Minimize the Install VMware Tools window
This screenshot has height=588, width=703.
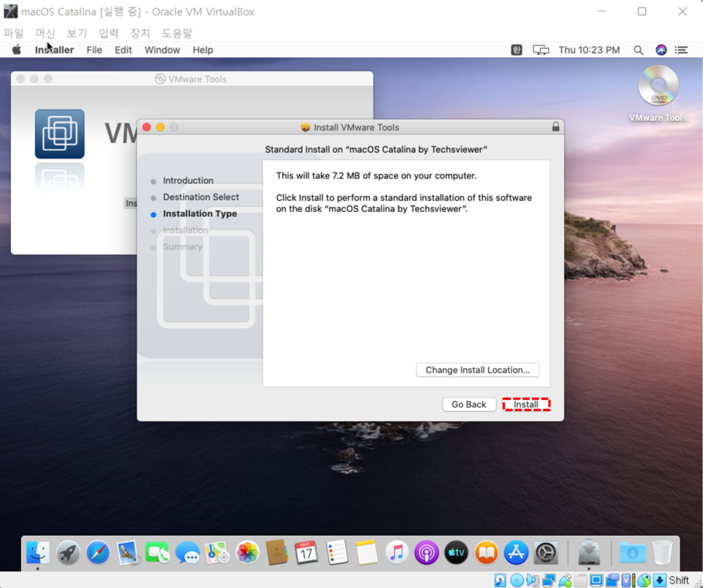point(160,127)
